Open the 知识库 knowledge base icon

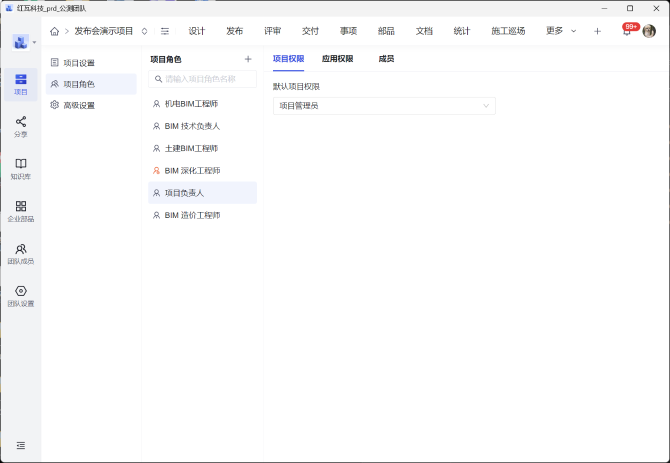(21, 168)
